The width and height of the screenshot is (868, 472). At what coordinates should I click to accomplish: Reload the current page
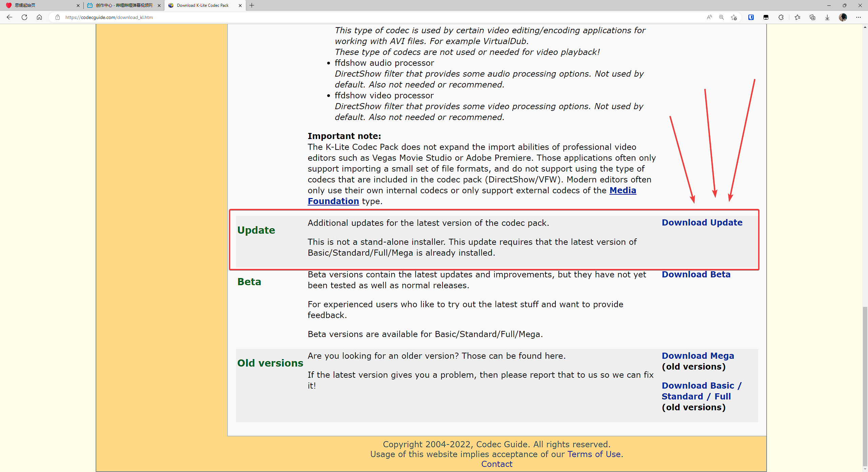pos(24,17)
